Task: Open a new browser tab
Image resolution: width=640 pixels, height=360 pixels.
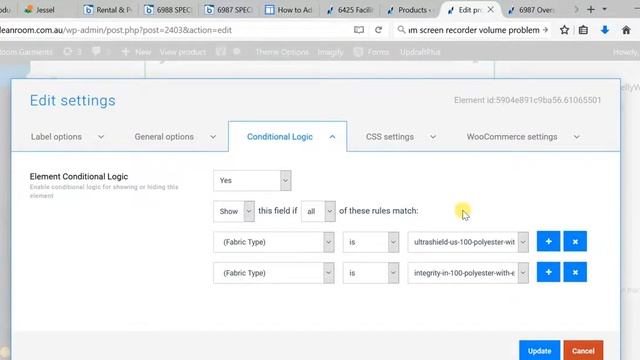Action: [x=590, y=9]
